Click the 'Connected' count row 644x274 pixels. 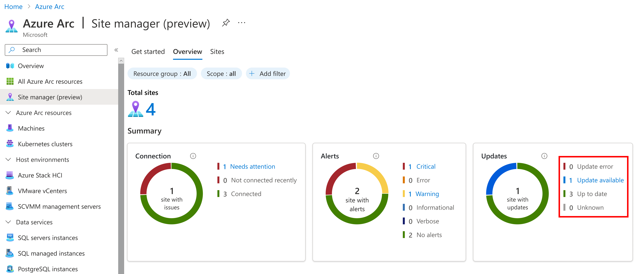click(240, 194)
